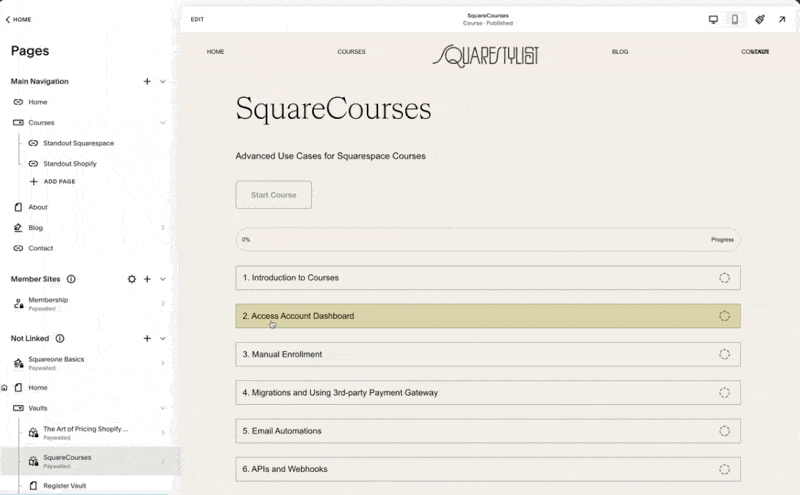
Task: Click the course progress bar
Action: tap(488, 239)
